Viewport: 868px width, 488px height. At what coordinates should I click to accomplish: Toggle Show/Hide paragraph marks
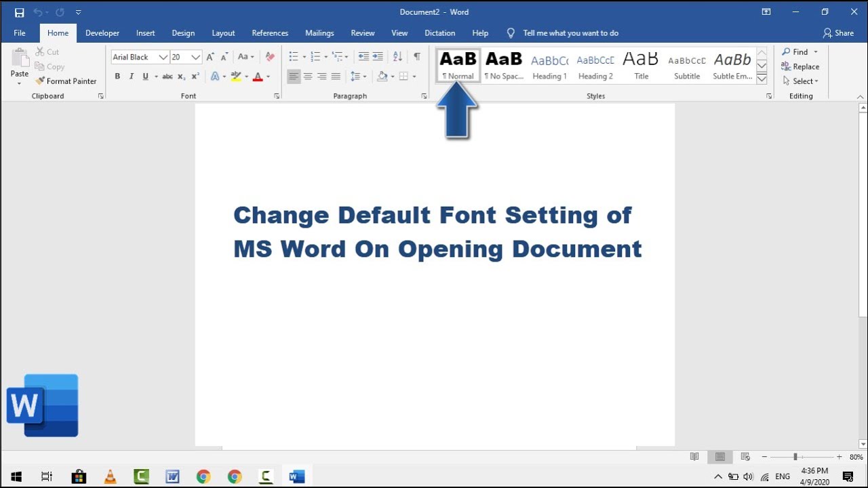(x=417, y=57)
